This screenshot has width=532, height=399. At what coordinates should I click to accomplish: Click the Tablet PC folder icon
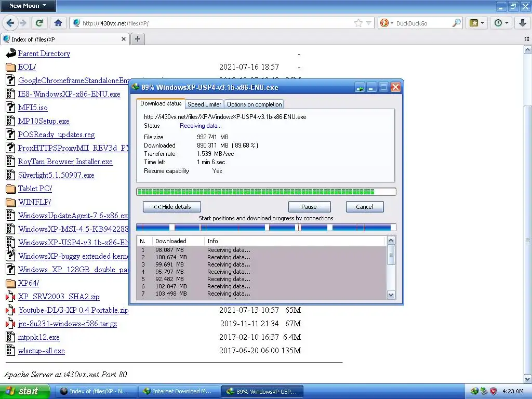10,189
